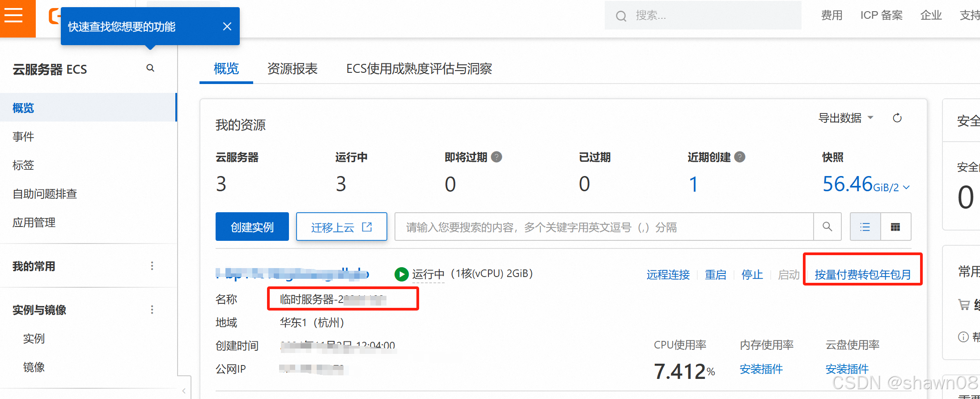The image size is (980, 399).
Task: Click 安装插件 under 内存使用率
Action: tap(761, 369)
